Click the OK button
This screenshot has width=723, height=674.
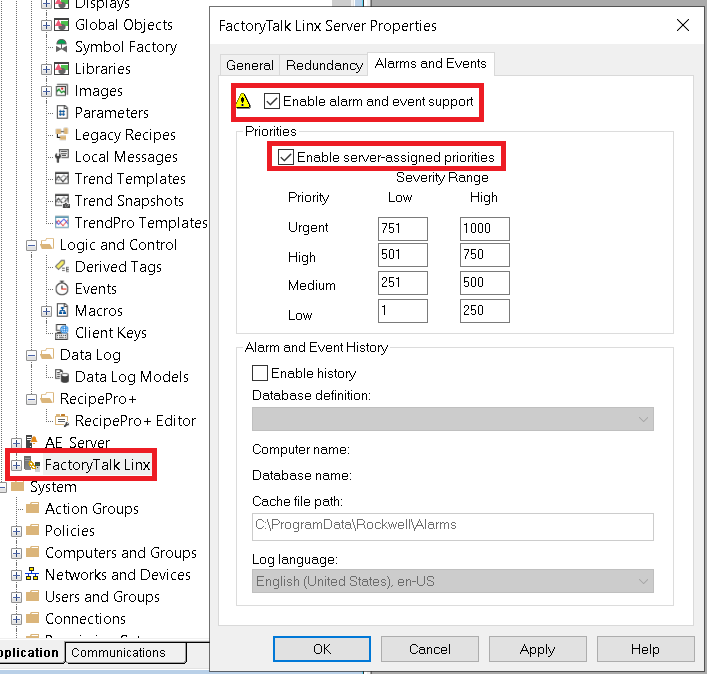click(322, 649)
